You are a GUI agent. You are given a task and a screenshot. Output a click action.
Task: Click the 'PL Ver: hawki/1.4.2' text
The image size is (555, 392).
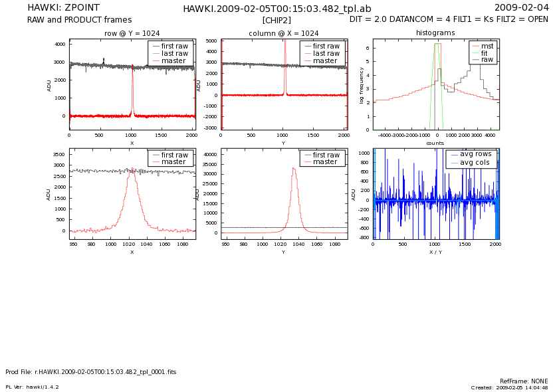click(32, 387)
